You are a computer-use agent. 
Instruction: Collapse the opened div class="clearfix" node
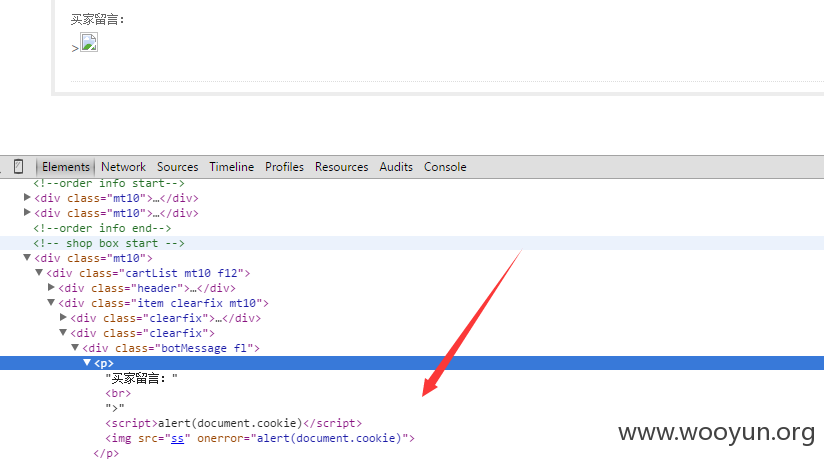click(63, 332)
